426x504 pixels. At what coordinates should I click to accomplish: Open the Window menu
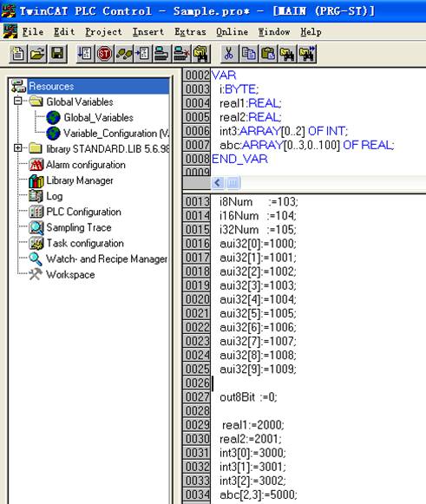[x=274, y=32]
